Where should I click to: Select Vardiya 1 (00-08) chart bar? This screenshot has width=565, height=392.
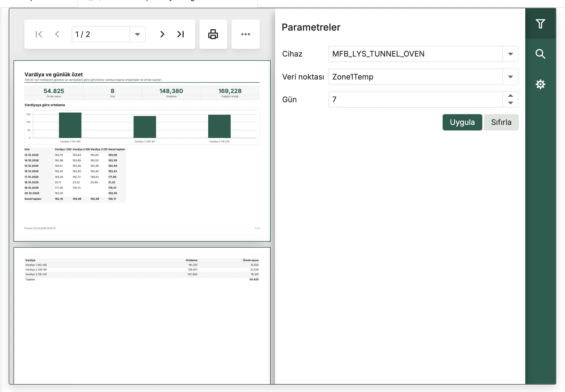[70, 125]
